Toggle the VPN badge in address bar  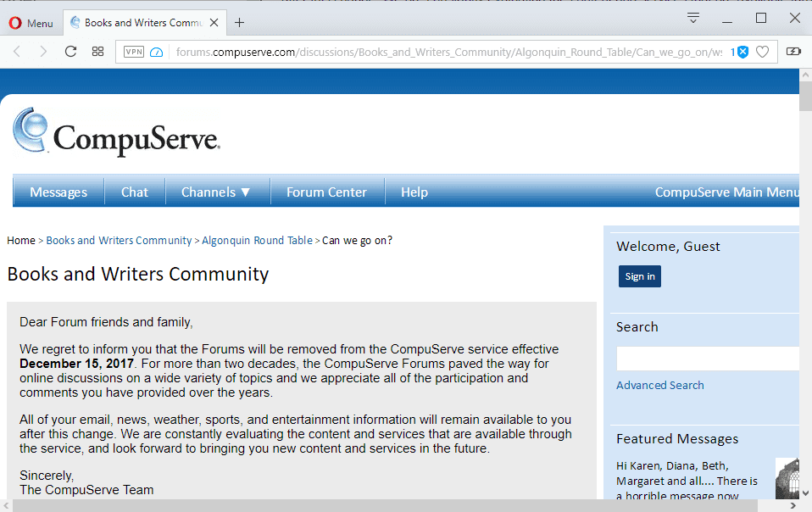(x=134, y=52)
